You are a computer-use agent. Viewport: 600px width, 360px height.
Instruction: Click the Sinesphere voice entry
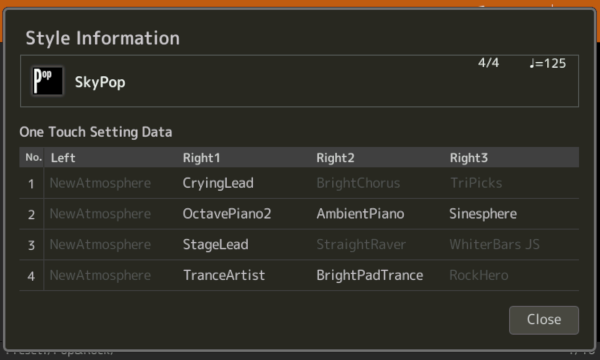[x=483, y=214]
